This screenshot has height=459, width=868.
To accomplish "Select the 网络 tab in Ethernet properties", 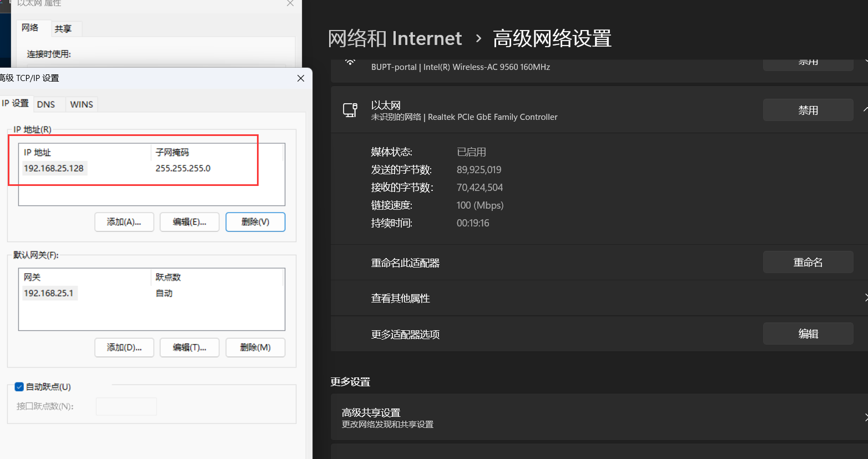I will tap(30, 28).
